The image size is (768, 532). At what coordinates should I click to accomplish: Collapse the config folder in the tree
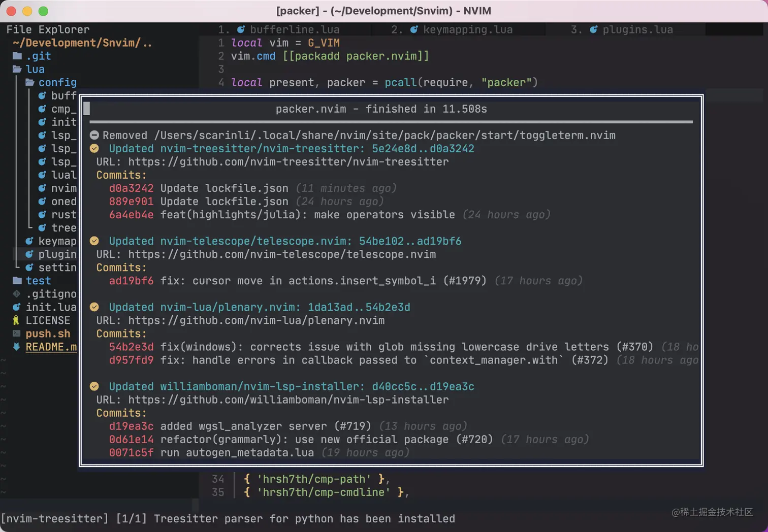pos(30,82)
